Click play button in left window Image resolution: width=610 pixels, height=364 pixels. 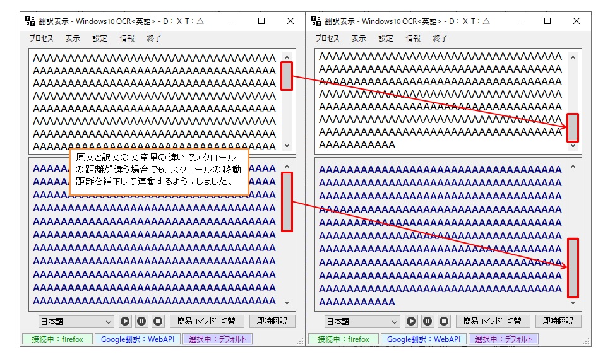(125, 321)
